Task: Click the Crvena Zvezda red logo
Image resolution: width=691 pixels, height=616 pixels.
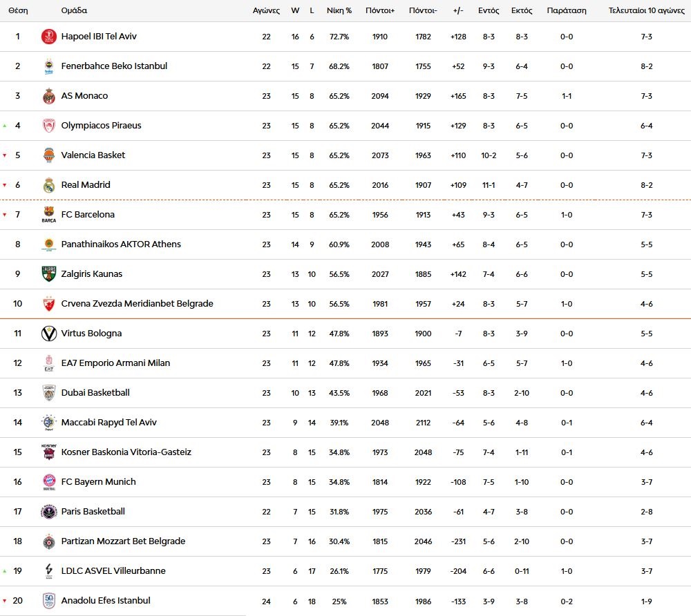Action: pyautogui.click(x=48, y=304)
